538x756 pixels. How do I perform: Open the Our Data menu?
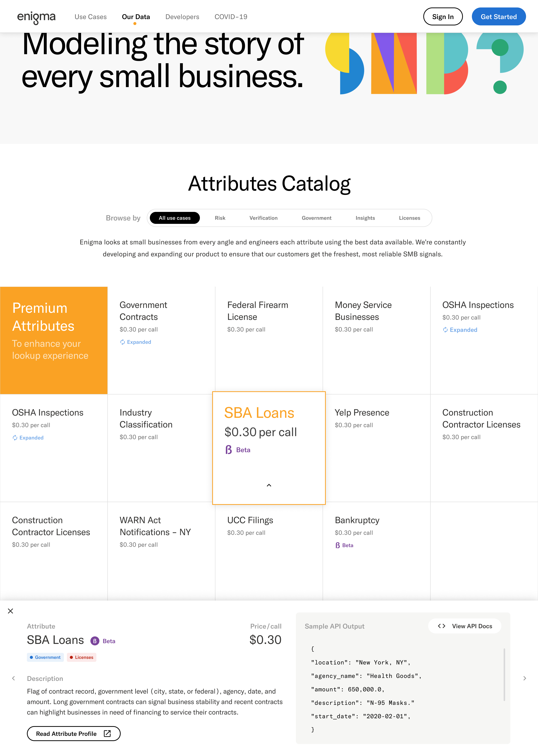click(x=136, y=17)
